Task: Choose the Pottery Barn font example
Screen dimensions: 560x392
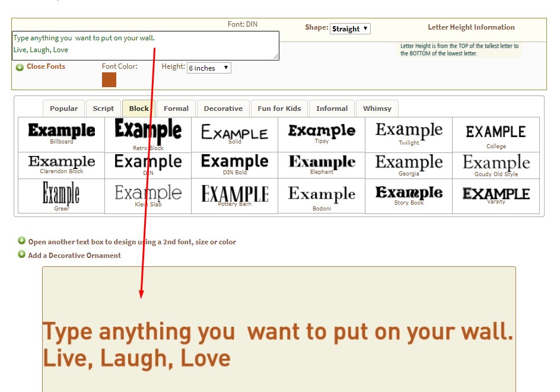Action: tap(234, 195)
